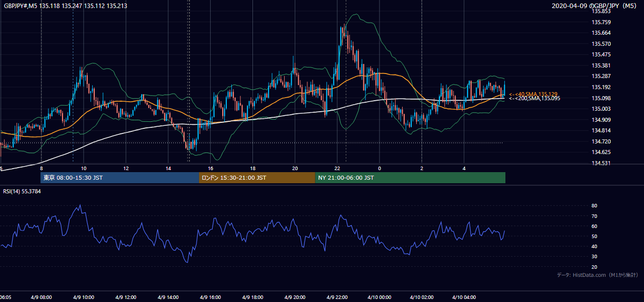Screen dimensions: 644x302
Task: Click price axis label 134.814
Action: pos(601,130)
